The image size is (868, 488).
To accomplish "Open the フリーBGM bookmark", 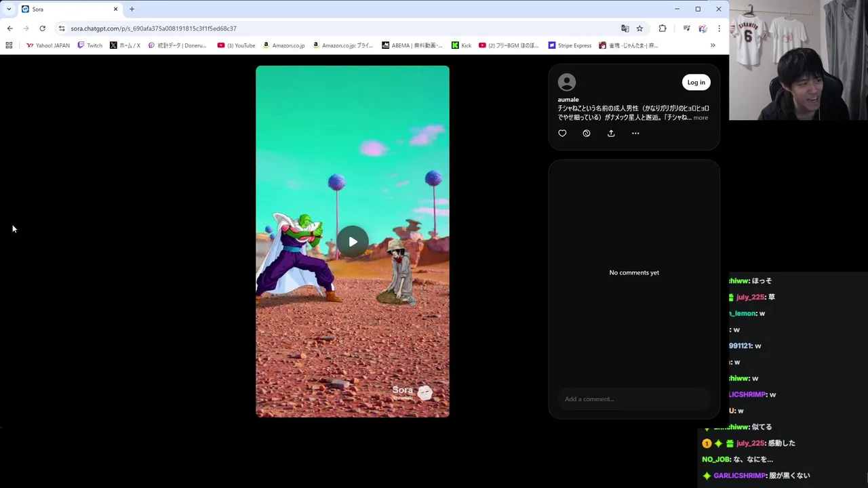I will pos(509,45).
